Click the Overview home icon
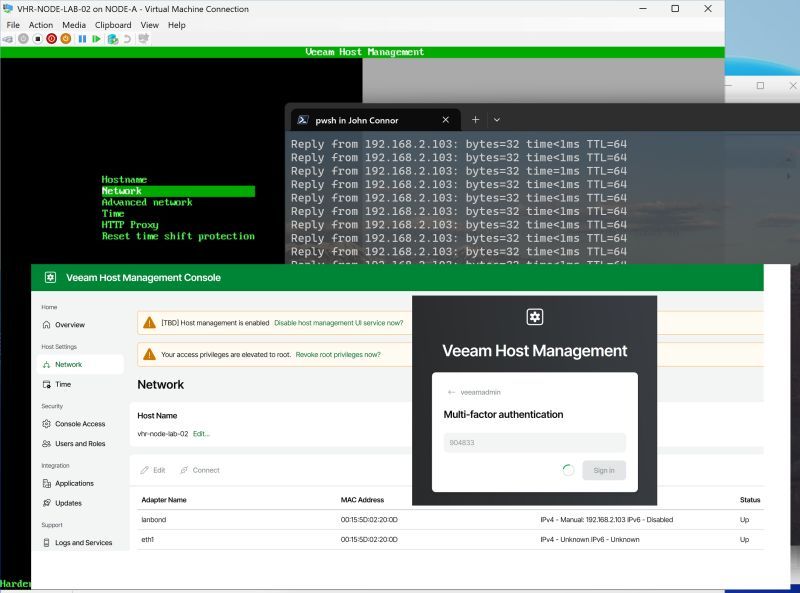 click(x=46, y=325)
